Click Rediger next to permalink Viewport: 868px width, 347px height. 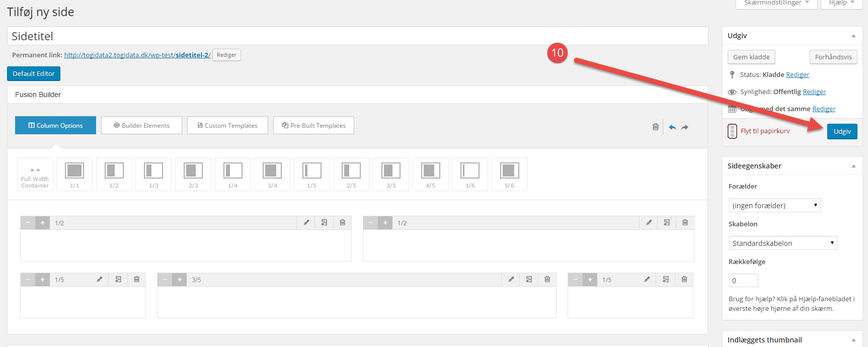[226, 55]
